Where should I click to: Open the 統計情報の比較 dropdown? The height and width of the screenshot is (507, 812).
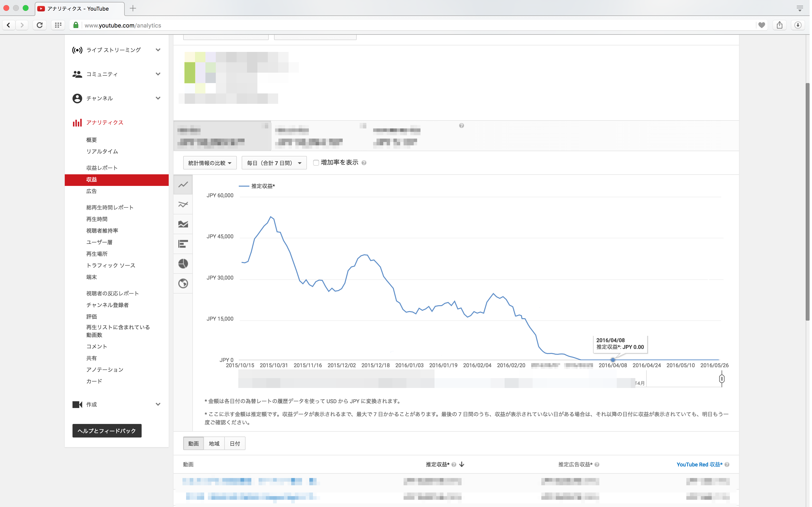click(x=210, y=163)
